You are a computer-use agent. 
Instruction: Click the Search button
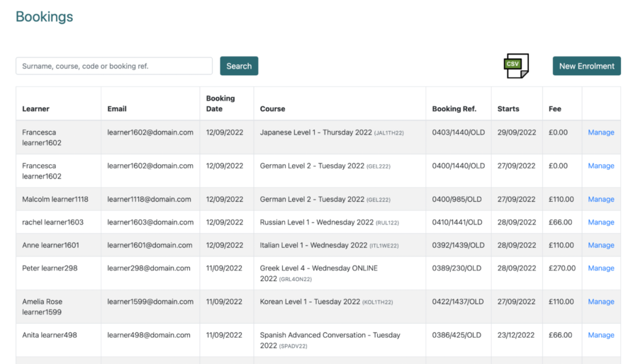[x=239, y=66]
